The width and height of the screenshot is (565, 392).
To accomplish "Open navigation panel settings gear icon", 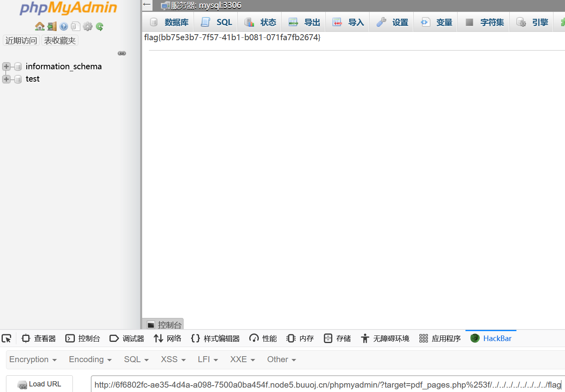I will point(88,26).
